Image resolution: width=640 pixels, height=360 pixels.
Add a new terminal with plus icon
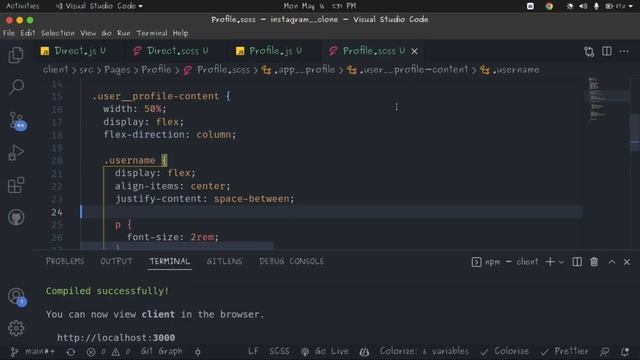pos(550,262)
